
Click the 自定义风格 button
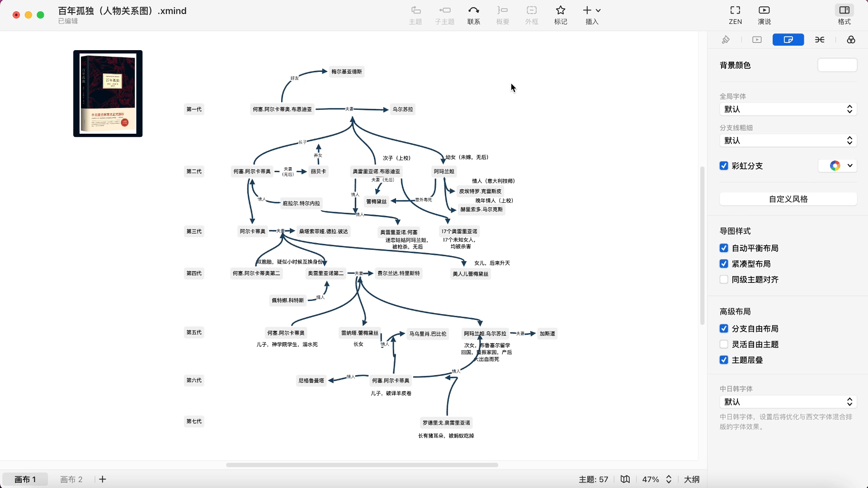(x=788, y=199)
